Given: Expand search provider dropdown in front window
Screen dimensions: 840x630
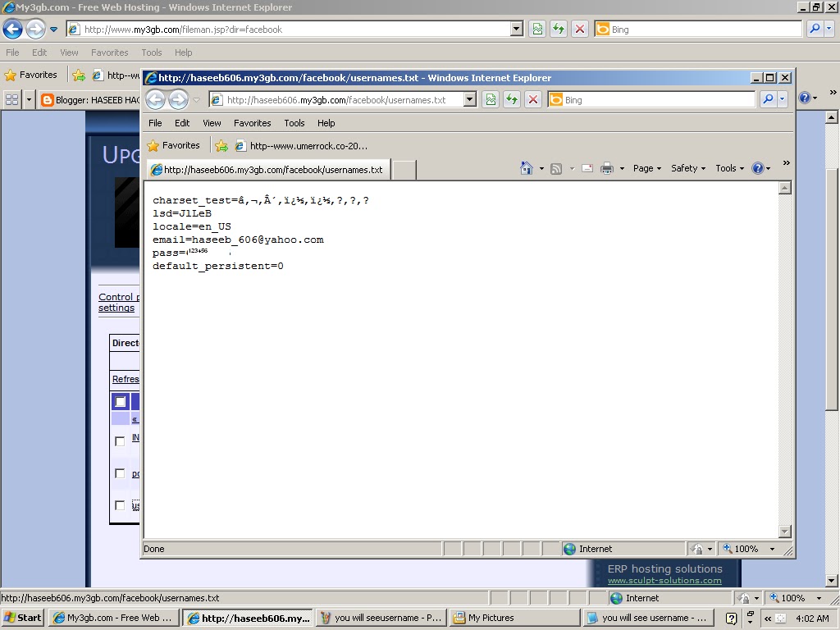Looking at the screenshot, I should [x=782, y=99].
